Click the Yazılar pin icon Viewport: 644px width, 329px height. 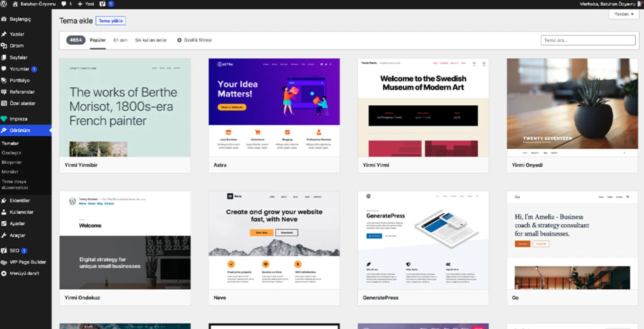point(4,34)
